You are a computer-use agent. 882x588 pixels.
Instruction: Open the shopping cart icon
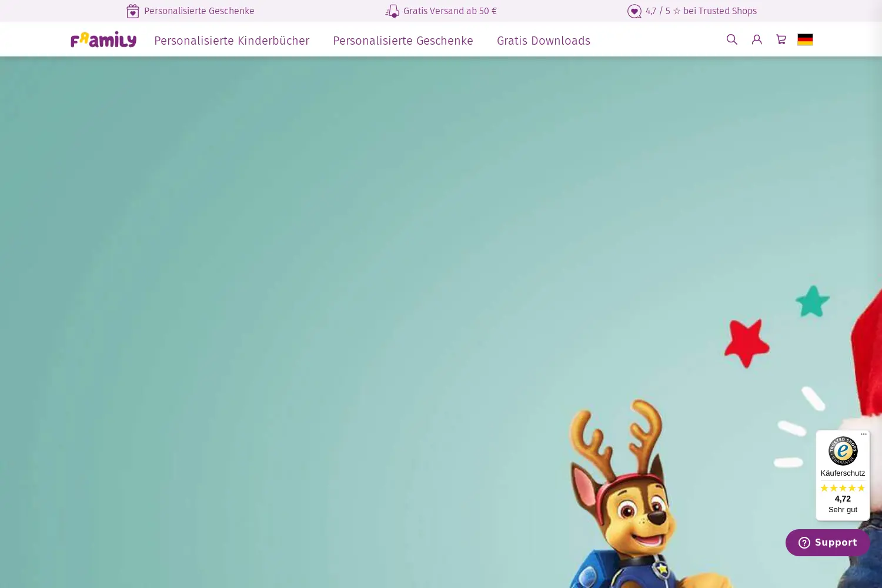tap(781, 39)
